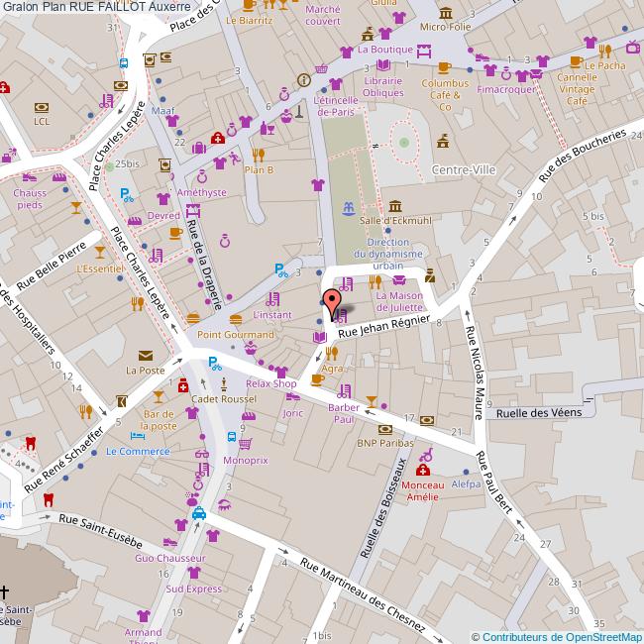Click the Rue Martineau des Chesnez label
The image size is (644, 644).
pyautogui.click(x=363, y=597)
